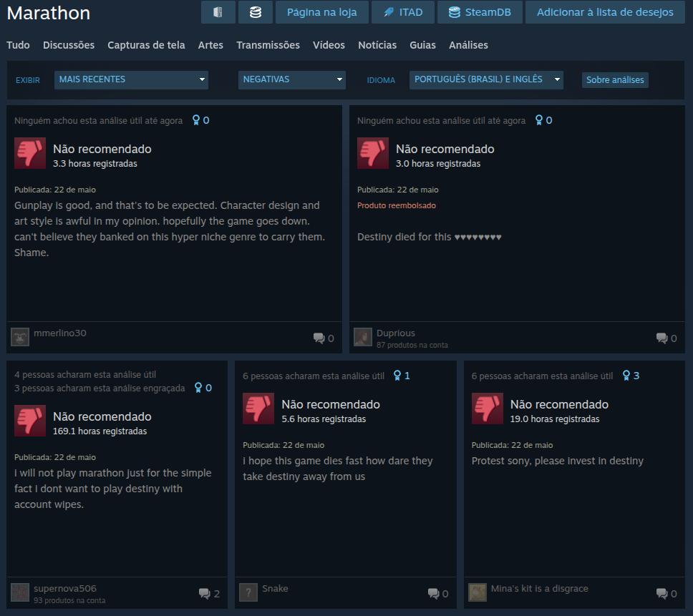
Task: Click the stacked database icon button
Action: pyautogui.click(x=255, y=12)
